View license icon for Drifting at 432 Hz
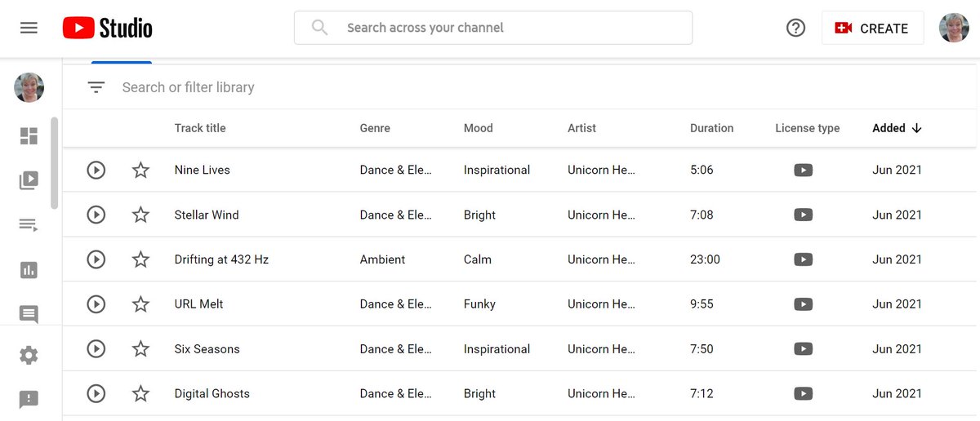Screen dimensions: 980x421 (x=804, y=259)
